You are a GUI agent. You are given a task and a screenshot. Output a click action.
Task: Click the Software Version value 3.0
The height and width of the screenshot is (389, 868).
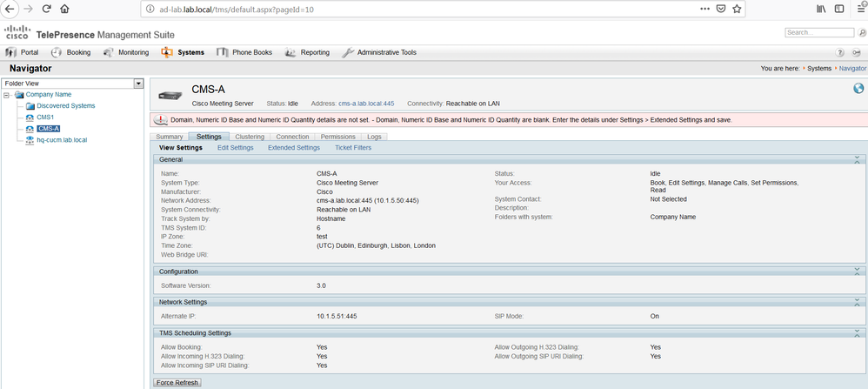pyautogui.click(x=321, y=286)
